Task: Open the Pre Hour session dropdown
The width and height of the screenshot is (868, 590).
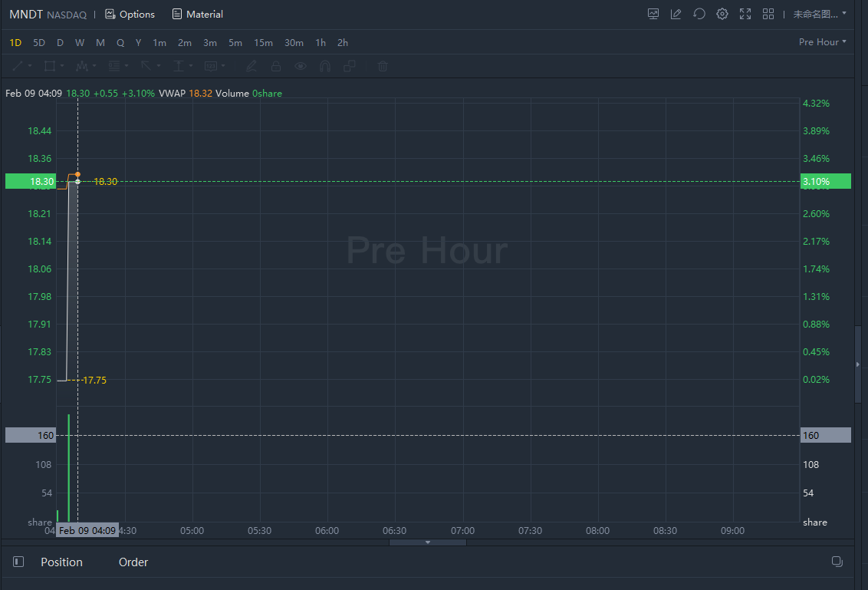Action: [822, 42]
